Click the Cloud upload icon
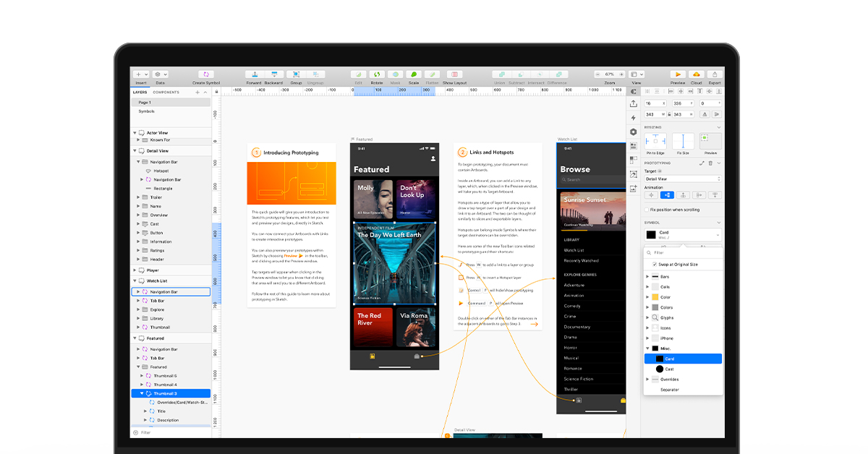Image resolution: width=868 pixels, height=454 pixels. (696, 74)
